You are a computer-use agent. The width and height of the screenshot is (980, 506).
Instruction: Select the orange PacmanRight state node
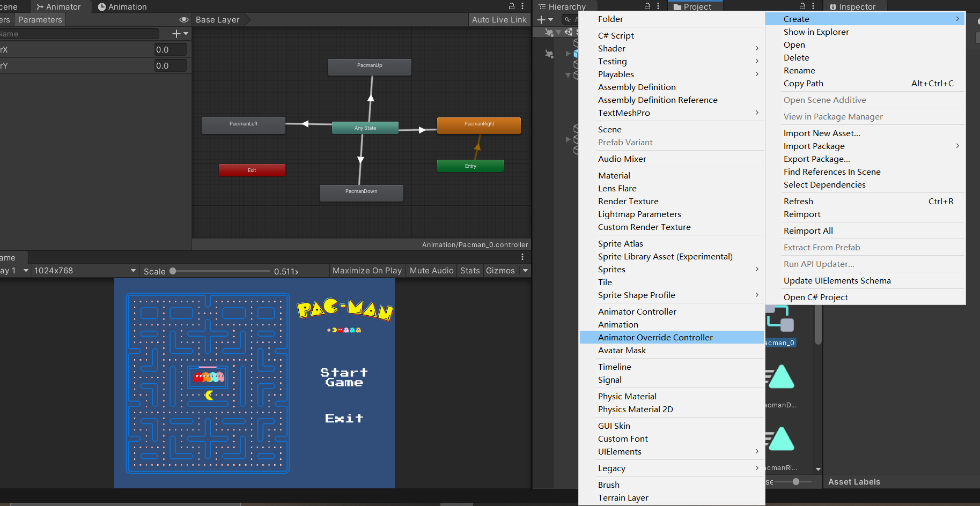[479, 125]
